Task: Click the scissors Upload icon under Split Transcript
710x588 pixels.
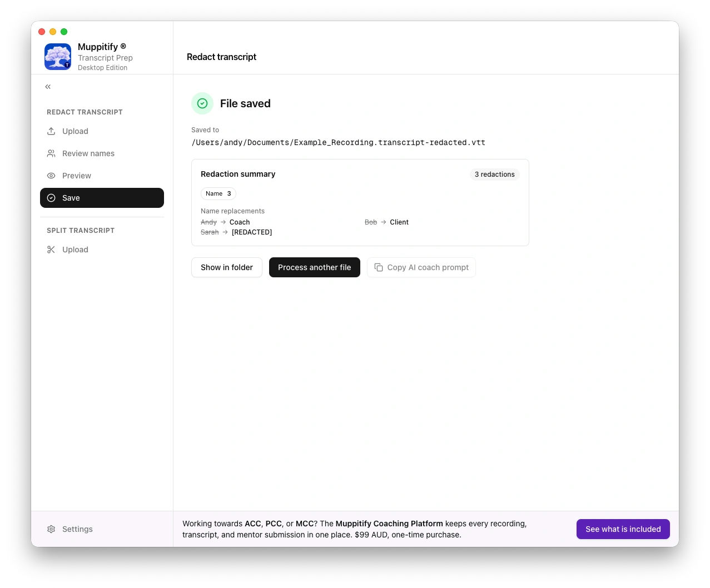Action: coord(51,249)
